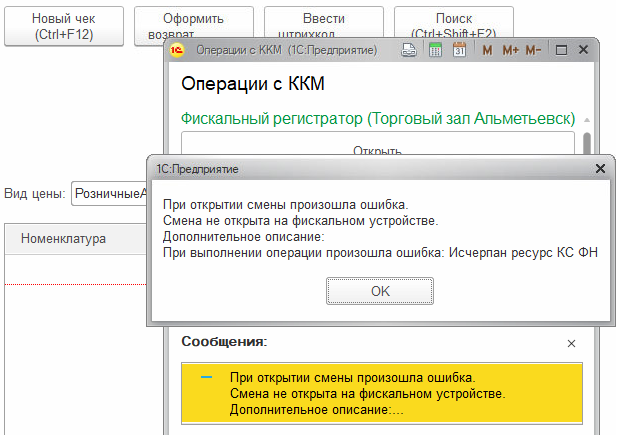Click the Номенклатура column header
The width and height of the screenshot is (623, 435).
point(64,239)
